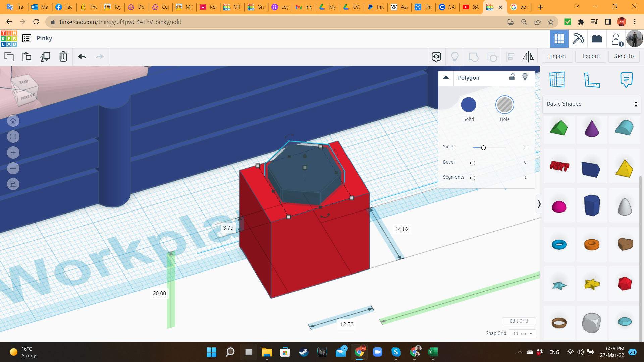Delete selected shape with trash icon

(x=63, y=57)
